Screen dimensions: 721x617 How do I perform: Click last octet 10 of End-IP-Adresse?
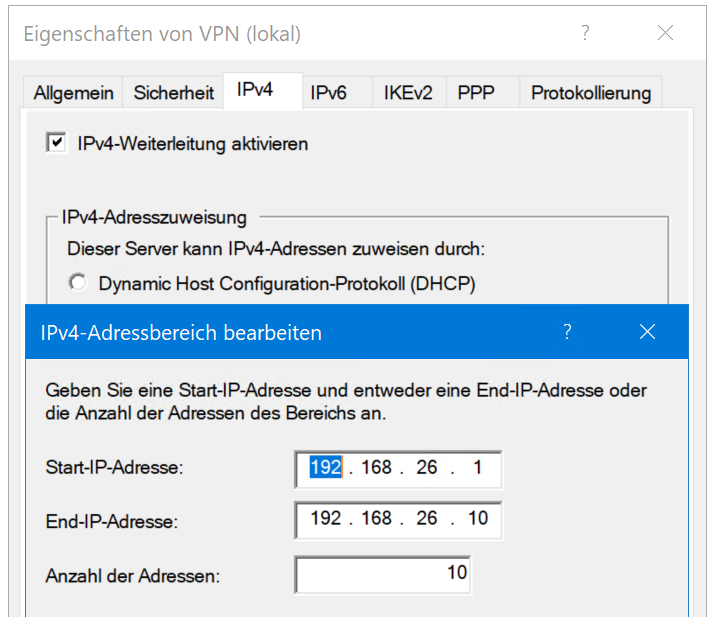pyautogui.click(x=478, y=518)
